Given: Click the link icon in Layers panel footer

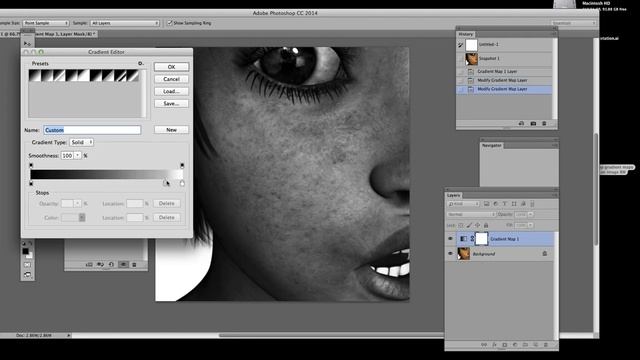Looking at the screenshot, I should click(x=484, y=345).
